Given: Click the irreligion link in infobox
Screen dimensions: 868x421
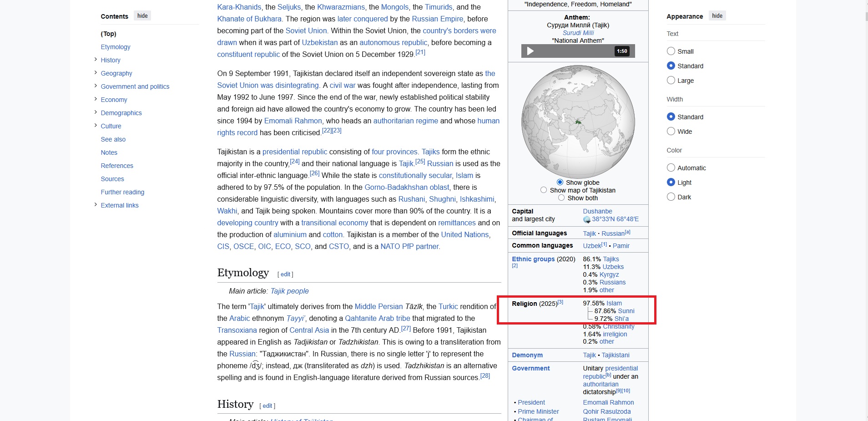Looking at the screenshot, I should 615,334.
